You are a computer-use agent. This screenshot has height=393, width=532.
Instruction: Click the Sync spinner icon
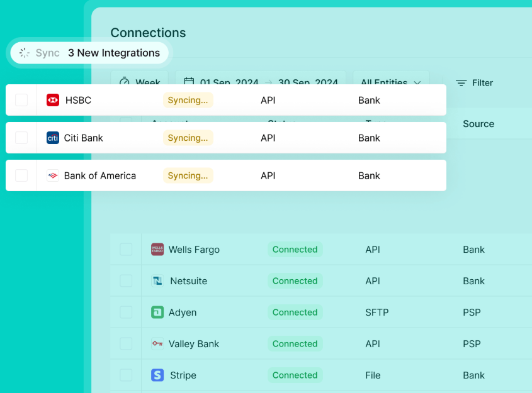click(x=25, y=53)
